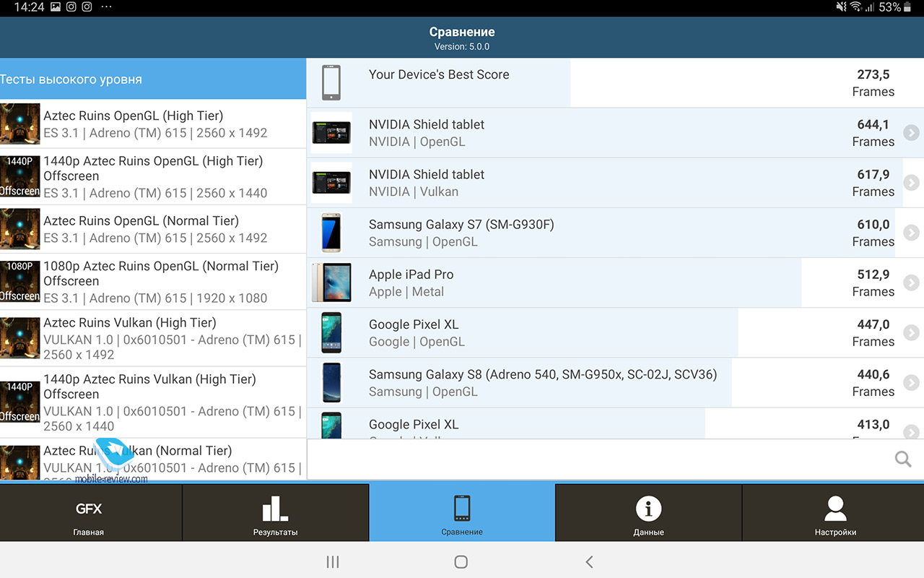
Task: Select 1080p Aztec Ruins OpenGL Normal Tier Offscreen
Action: click(x=153, y=282)
